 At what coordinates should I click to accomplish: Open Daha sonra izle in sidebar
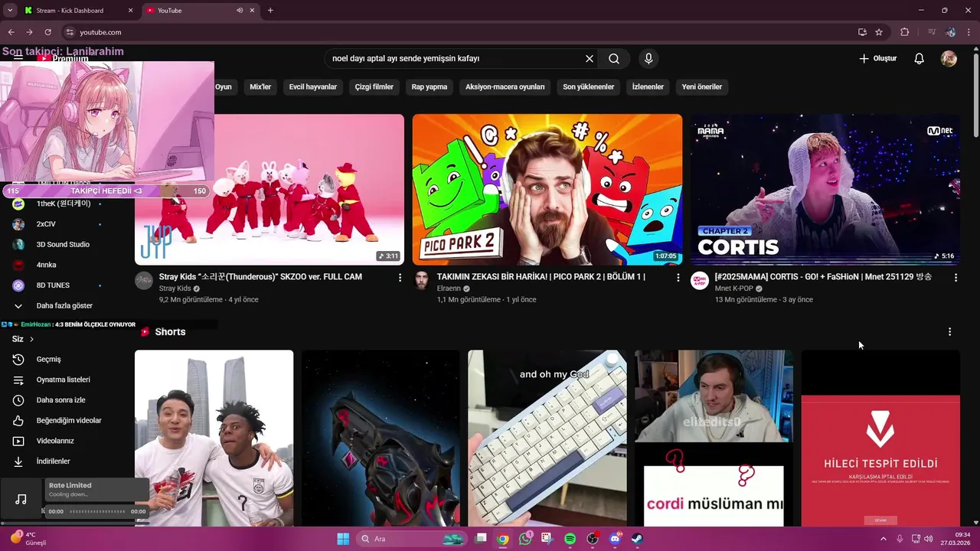(60, 400)
